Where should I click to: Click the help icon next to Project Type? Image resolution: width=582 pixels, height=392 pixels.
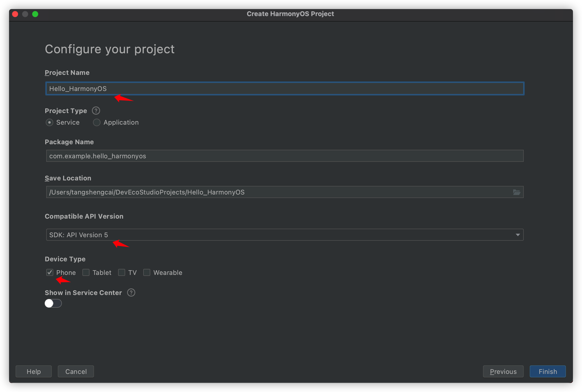coord(97,110)
